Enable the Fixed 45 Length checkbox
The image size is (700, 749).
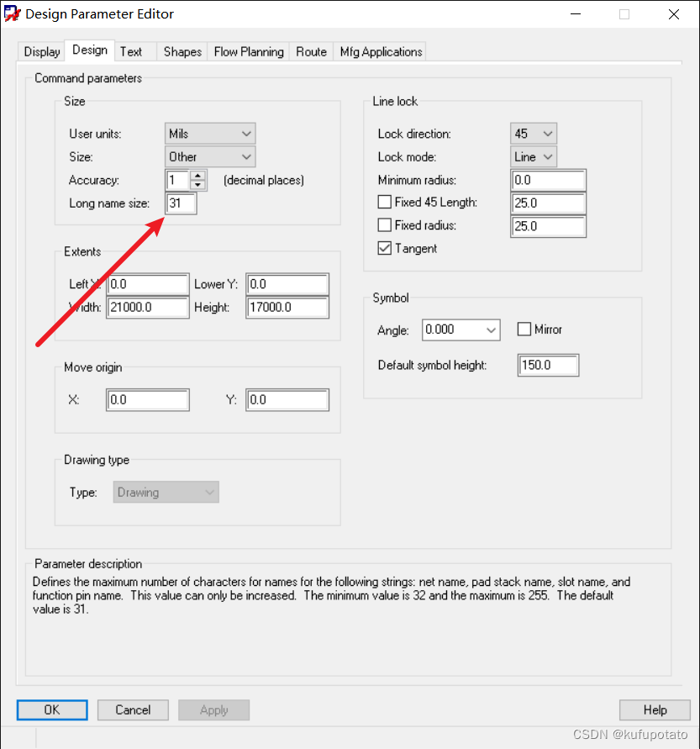[385, 202]
